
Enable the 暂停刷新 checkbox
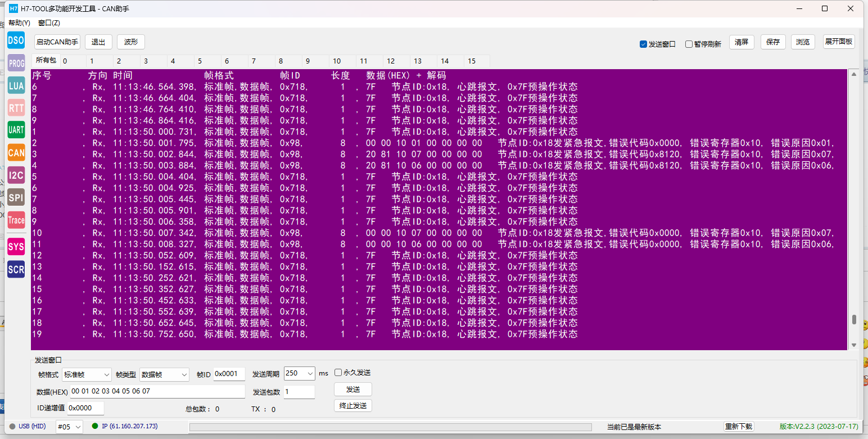click(689, 44)
